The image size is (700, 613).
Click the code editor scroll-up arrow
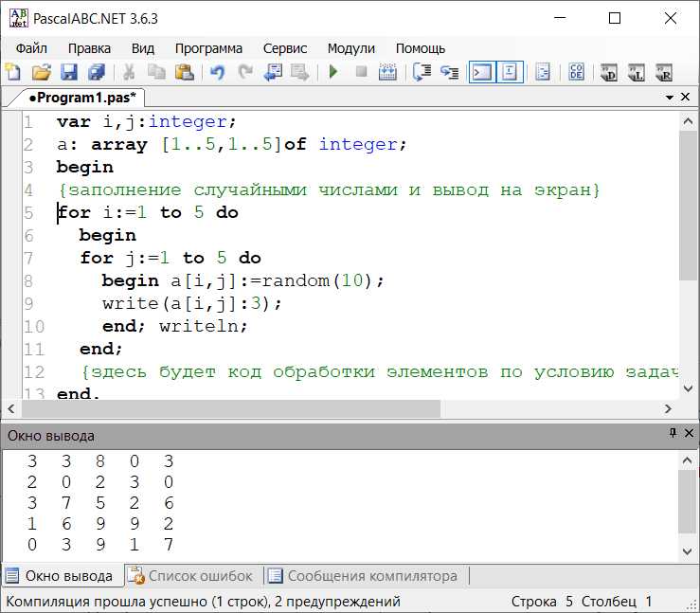[688, 121]
